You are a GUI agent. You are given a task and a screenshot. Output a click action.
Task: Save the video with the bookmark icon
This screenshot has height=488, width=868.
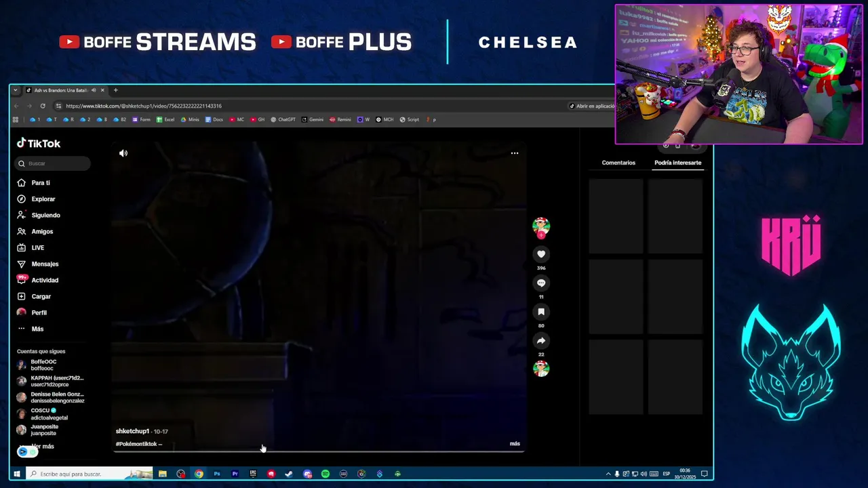click(x=541, y=312)
